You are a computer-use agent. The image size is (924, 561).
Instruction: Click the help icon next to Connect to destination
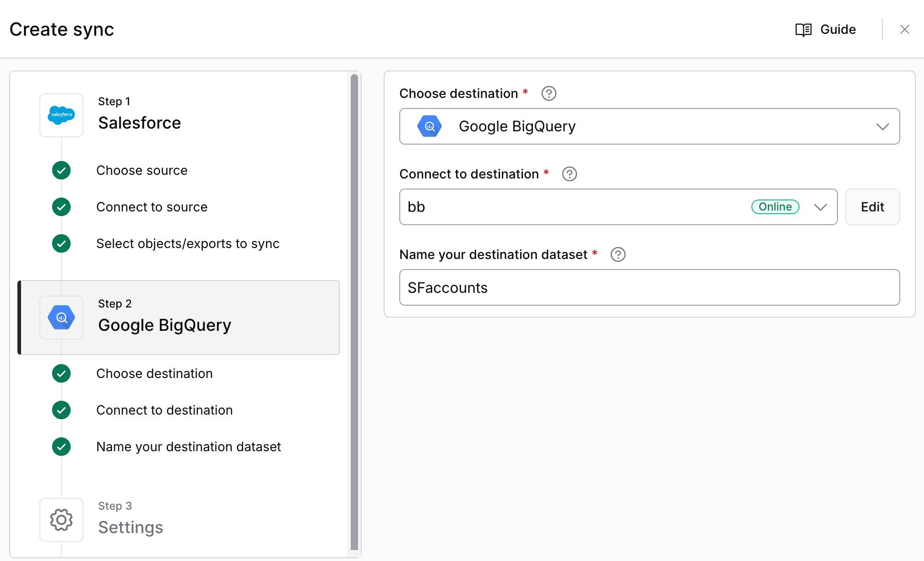pyautogui.click(x=569, y=174)
